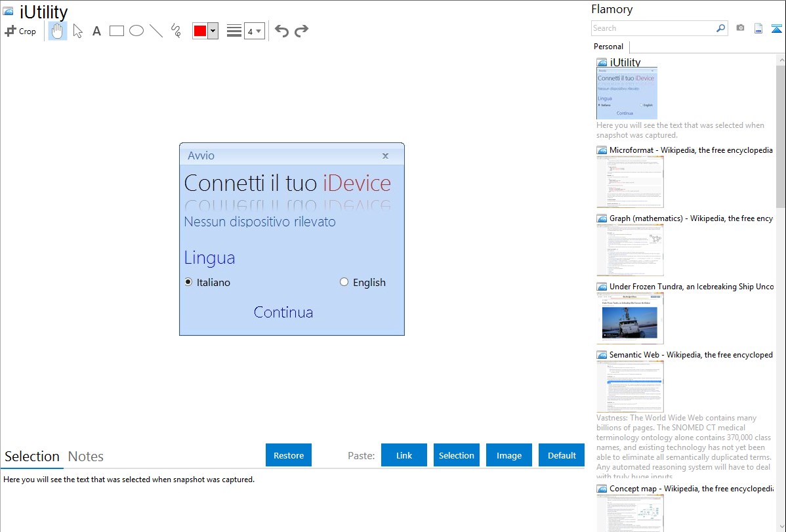786x532 pixels.
Task: Click the Flamory panel vertical scrollbar
Action: pos(781,136)
